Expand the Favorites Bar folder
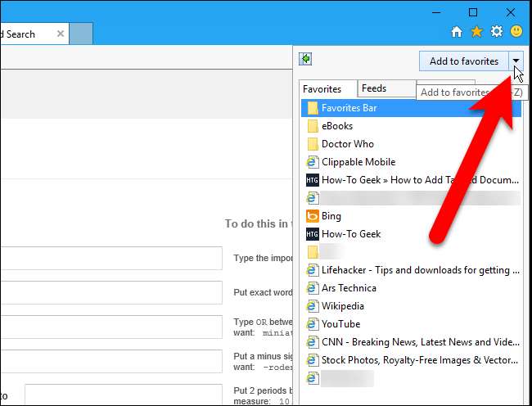532x406 pixels. tap(349, 108)
